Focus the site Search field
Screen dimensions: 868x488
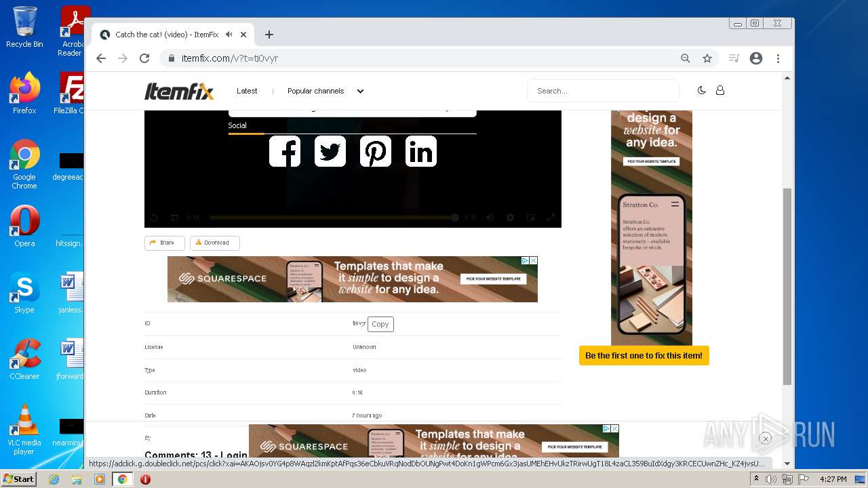[603, 91]
